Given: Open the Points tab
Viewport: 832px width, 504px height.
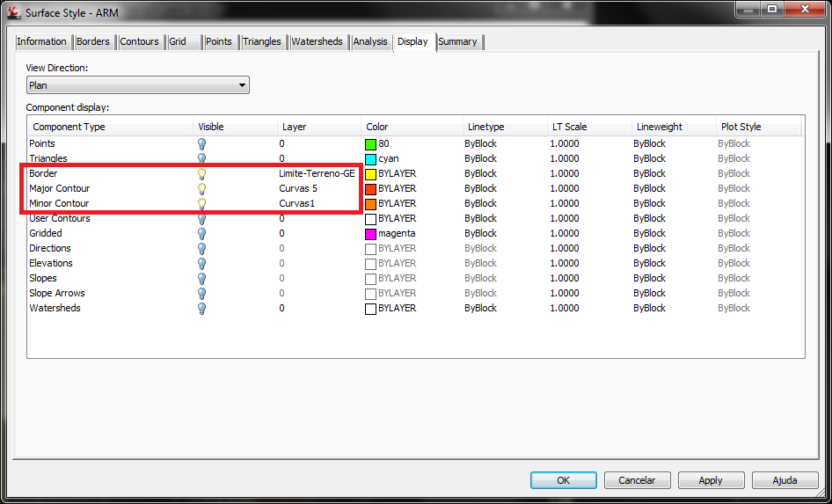Looking at the screenshot, I should (219, 41).
